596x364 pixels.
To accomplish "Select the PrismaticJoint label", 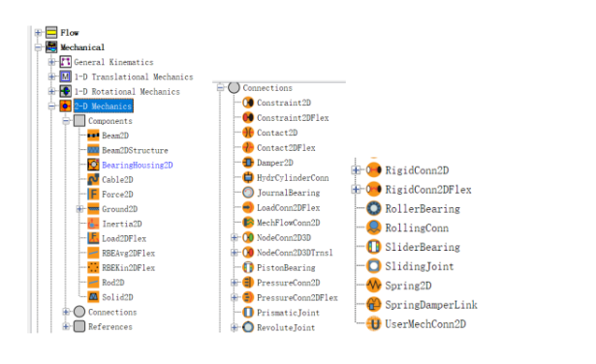I will pyautogui.click(x=288, y=313).
